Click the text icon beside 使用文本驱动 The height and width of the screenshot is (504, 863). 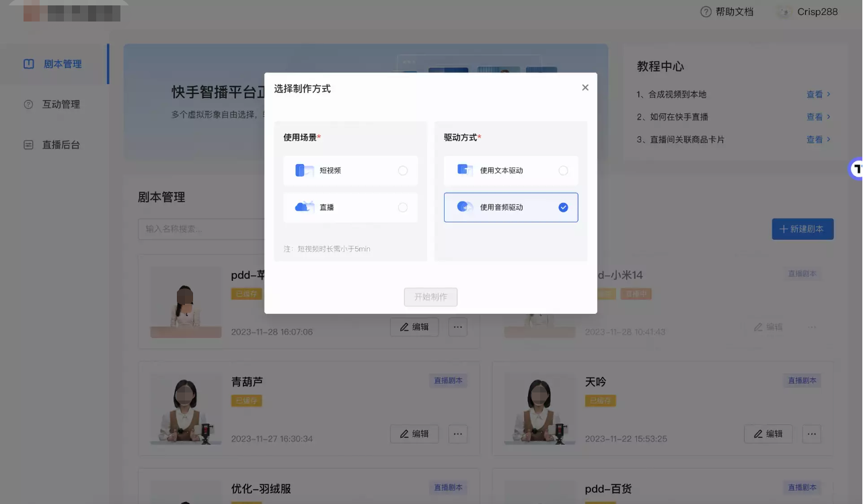465,170
